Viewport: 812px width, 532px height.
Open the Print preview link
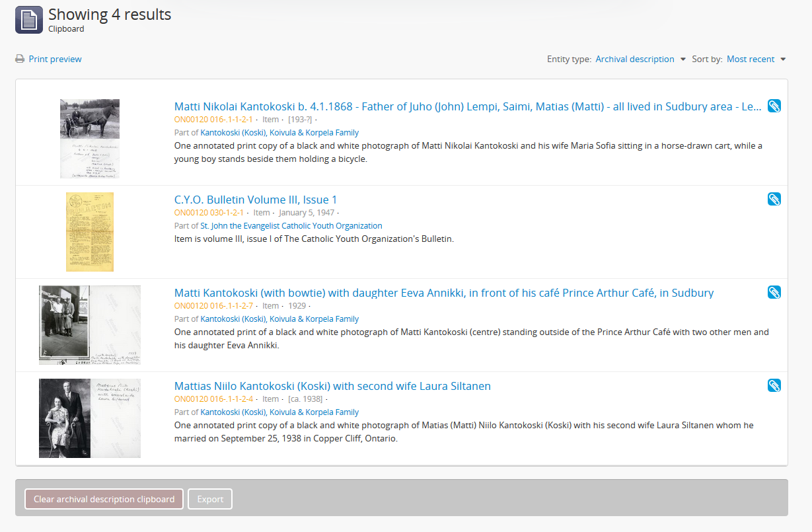coord(55,59)
